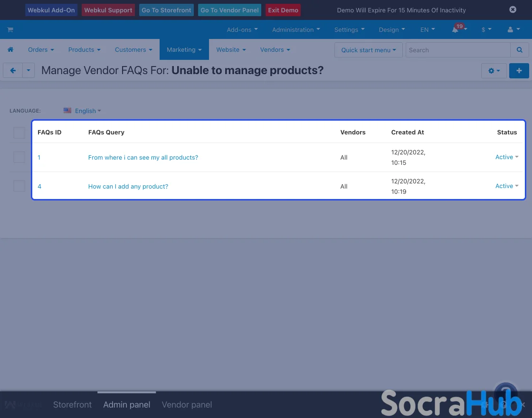Check the box for FAQ ID 1
The image size is (532, 418).
tap(19, 157)
